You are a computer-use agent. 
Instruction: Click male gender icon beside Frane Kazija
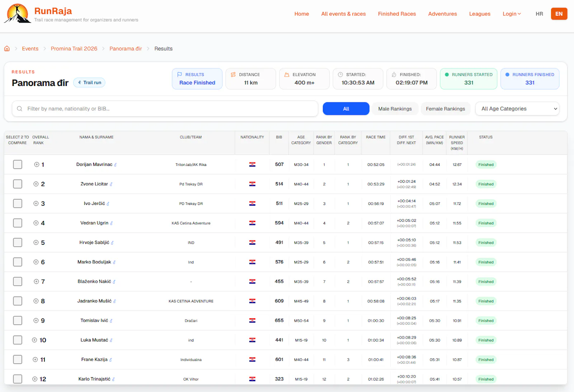[x=110, y=360]
